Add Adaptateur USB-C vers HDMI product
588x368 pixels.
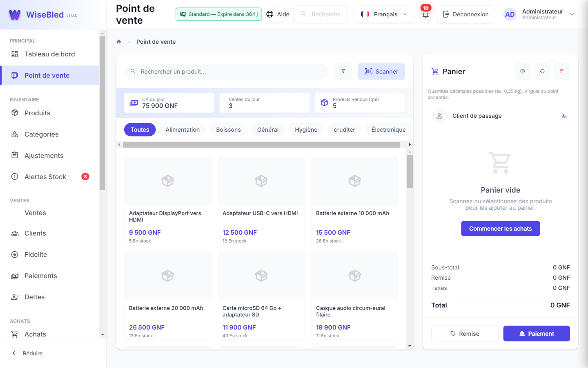point(261,200)
